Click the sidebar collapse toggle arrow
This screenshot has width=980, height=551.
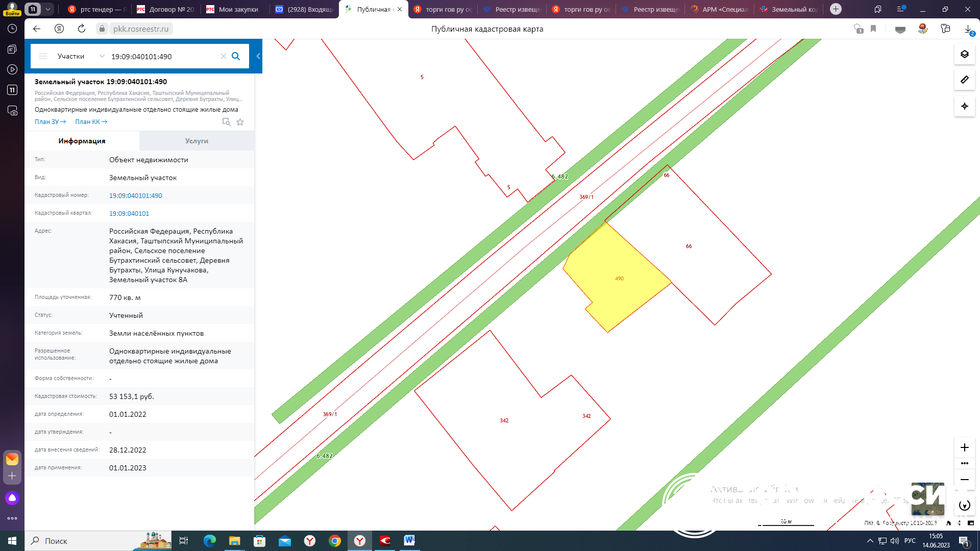[258, 56]
